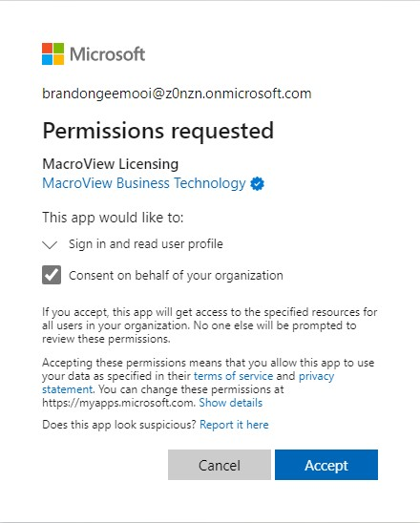Click the Show details link
The image size is (420, 523).
(230, 403)
